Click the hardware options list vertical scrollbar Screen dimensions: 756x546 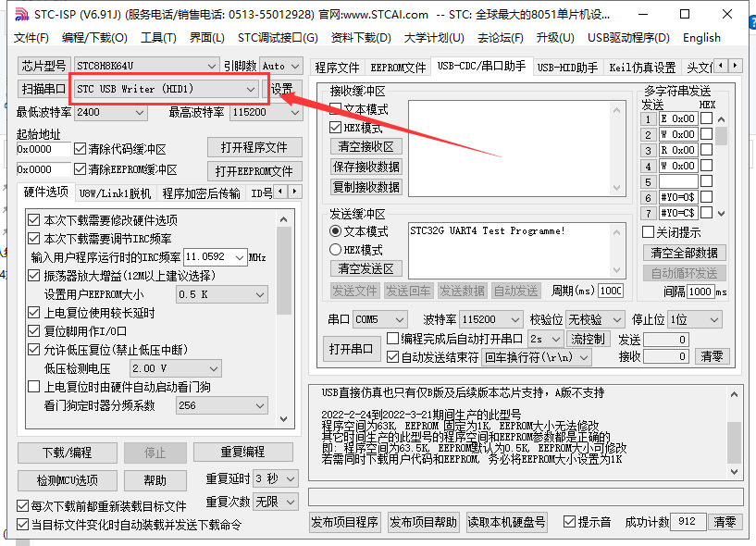click(x=284, y=319)
